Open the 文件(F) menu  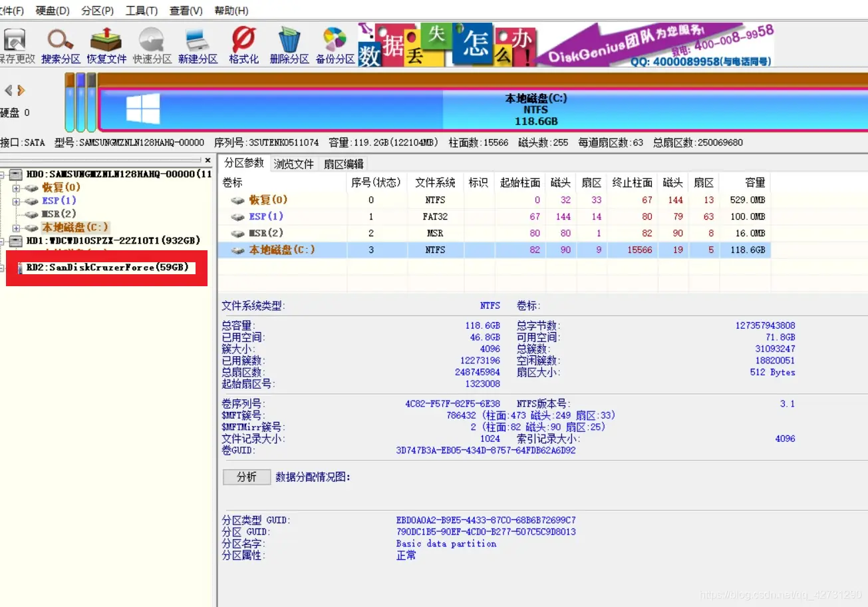click(11, 11)
